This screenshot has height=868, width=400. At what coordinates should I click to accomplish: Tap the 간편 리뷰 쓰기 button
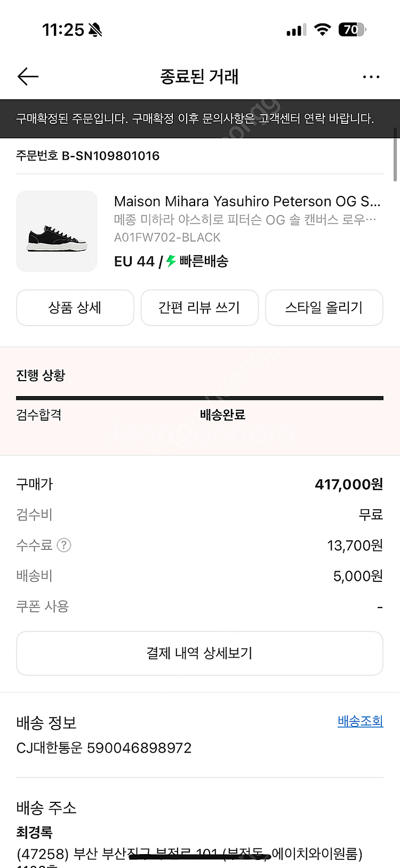199,307
